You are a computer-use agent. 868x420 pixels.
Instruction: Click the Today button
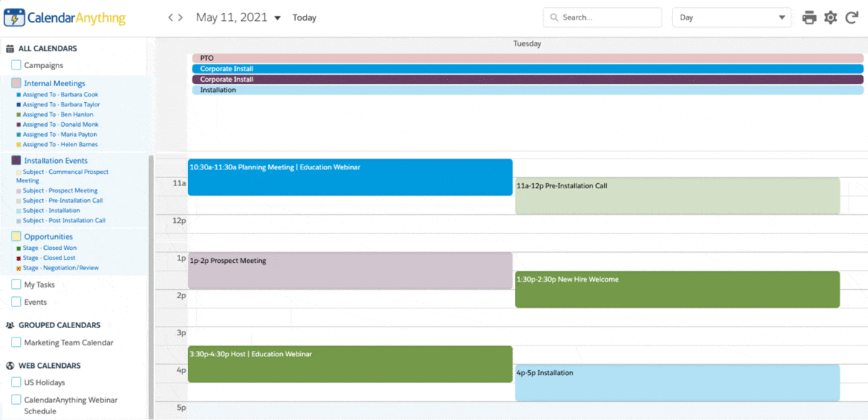tap(305, 17)
